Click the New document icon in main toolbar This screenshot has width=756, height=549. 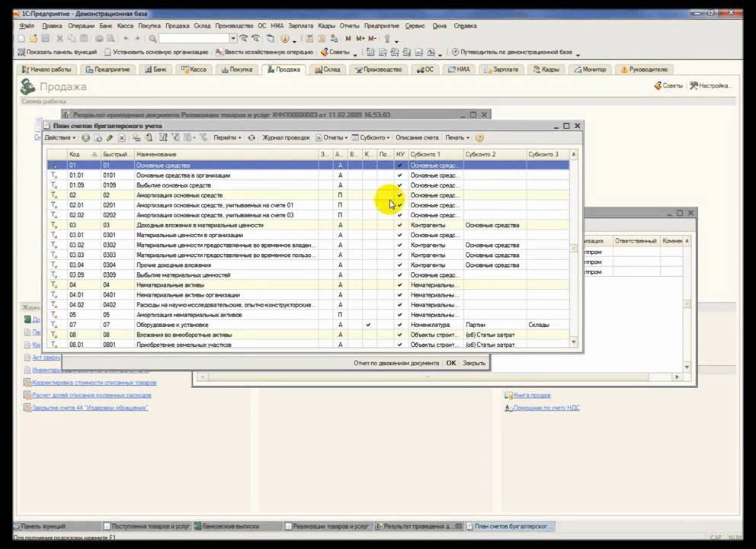(x=21, y=39)
